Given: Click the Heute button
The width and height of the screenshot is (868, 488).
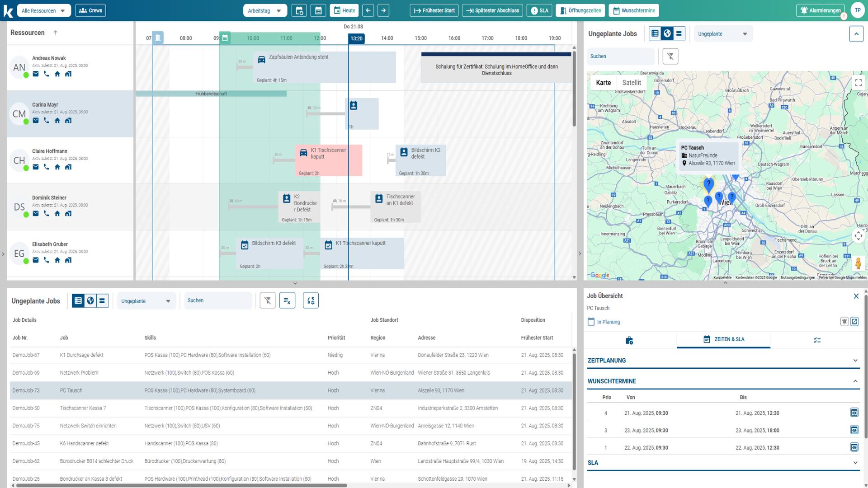Looking at the screenshot, I should point(344,10).
